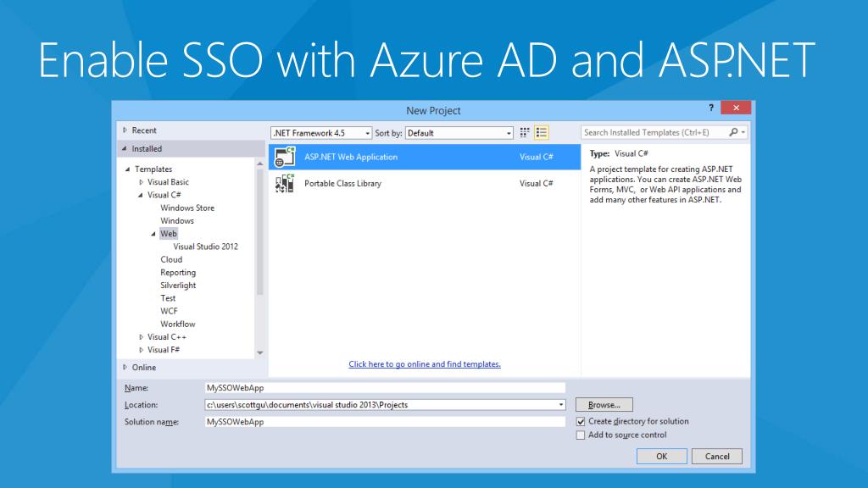Viewport: 868px width, 488px height.
Task: Click the search magnifier icon
Action: [733, 132]
